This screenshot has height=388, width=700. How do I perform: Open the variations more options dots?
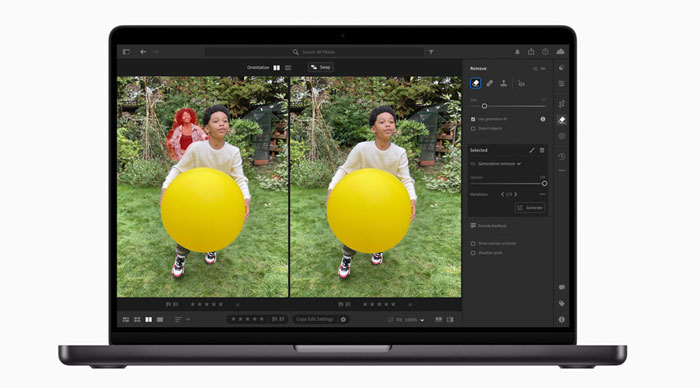[x=542, y=195]
